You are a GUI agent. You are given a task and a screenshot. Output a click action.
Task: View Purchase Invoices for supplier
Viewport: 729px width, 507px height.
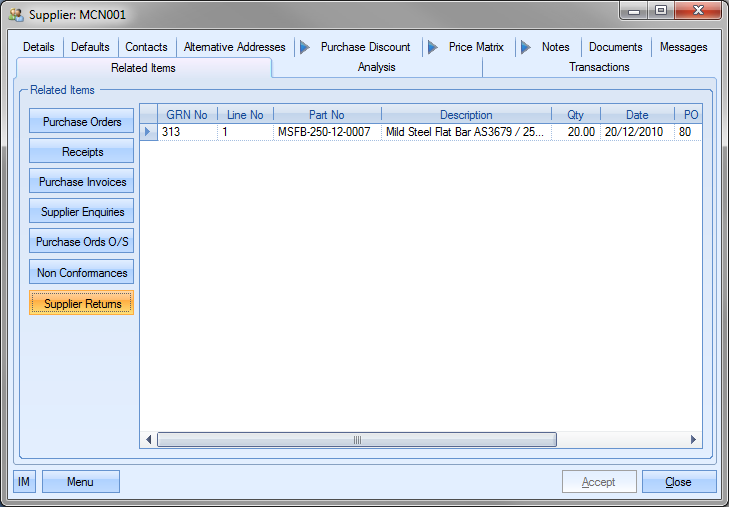coord(82,182)
